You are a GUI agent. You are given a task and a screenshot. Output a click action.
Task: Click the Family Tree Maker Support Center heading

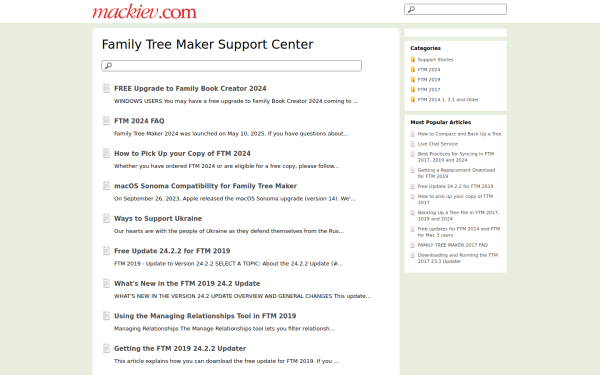coord(207,44)
